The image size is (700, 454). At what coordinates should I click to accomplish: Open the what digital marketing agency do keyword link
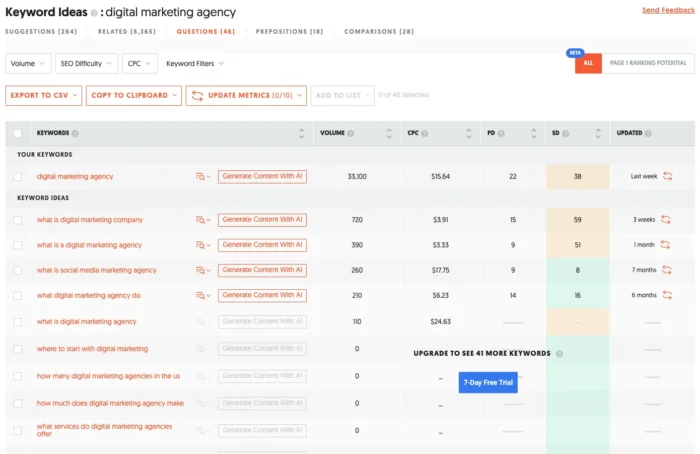point(88,296)
